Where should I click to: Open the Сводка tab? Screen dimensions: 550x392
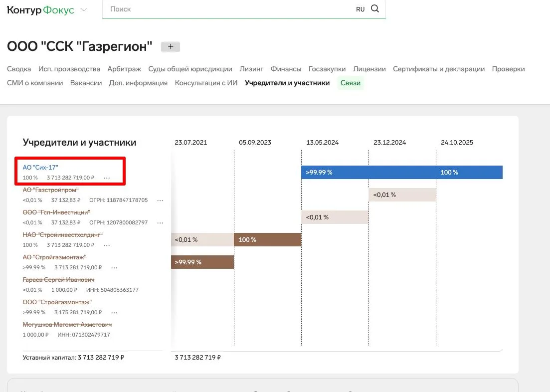point(19,69)
